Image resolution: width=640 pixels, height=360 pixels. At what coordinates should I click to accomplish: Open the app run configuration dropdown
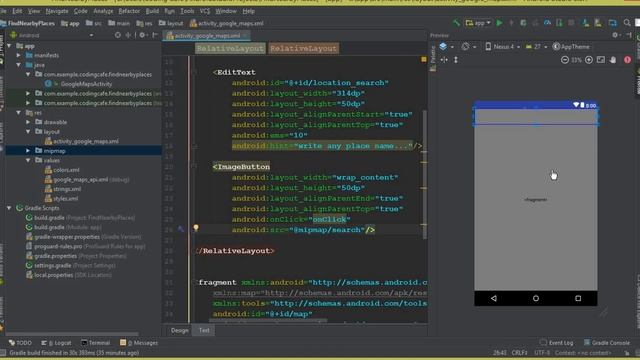pos(478,23)
